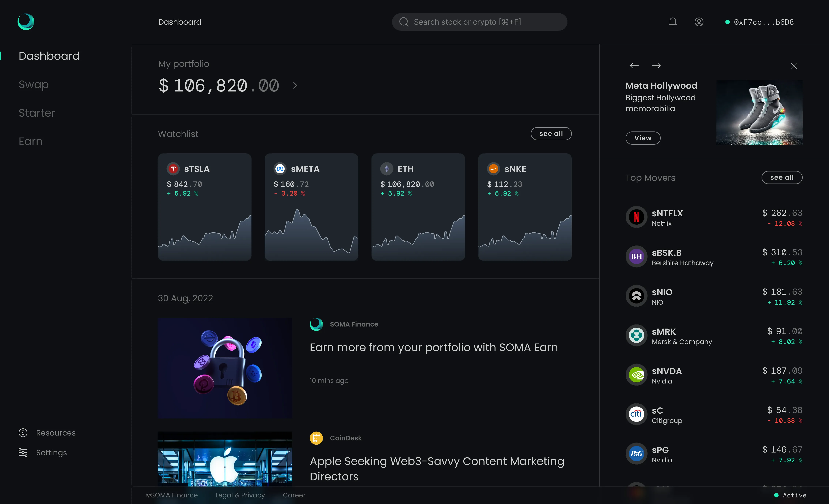
Task: Click the SOMA Finance news source icon
Action: pyautogui.click(x=316, y=324)
